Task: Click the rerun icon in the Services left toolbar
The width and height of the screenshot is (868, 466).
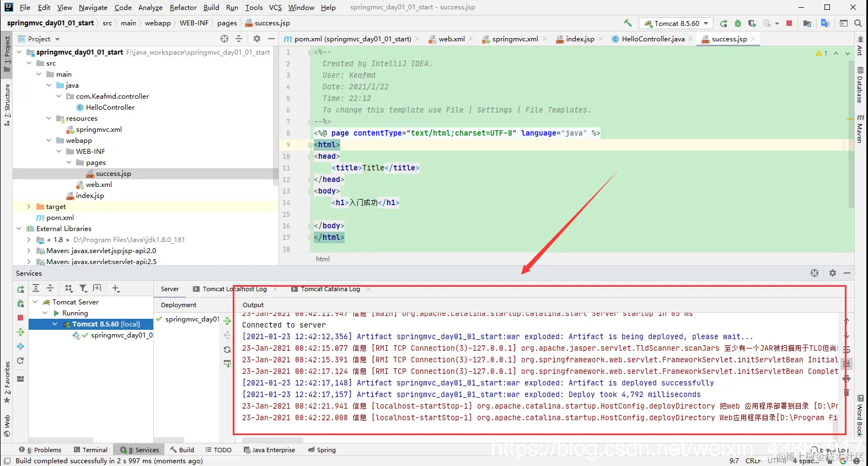Action: [20, 289]
